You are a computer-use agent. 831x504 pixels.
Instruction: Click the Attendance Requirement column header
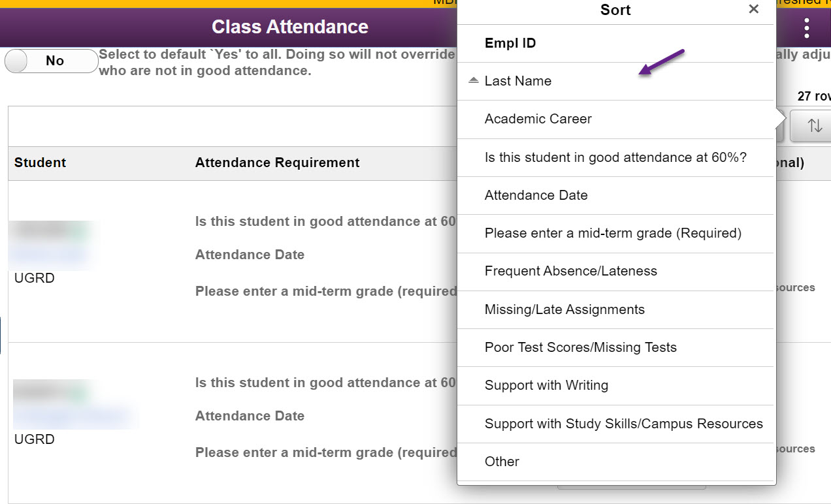pos(277,163)
